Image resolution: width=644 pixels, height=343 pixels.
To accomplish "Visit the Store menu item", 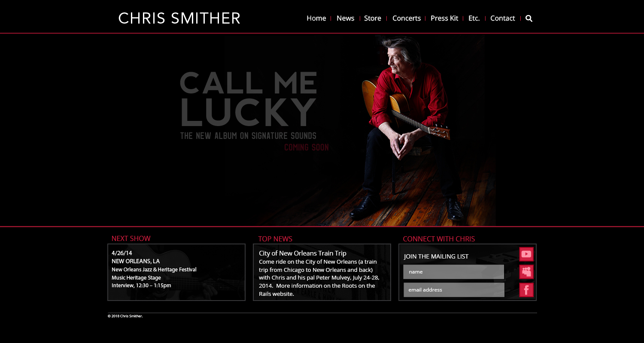I will click(373, 18).
